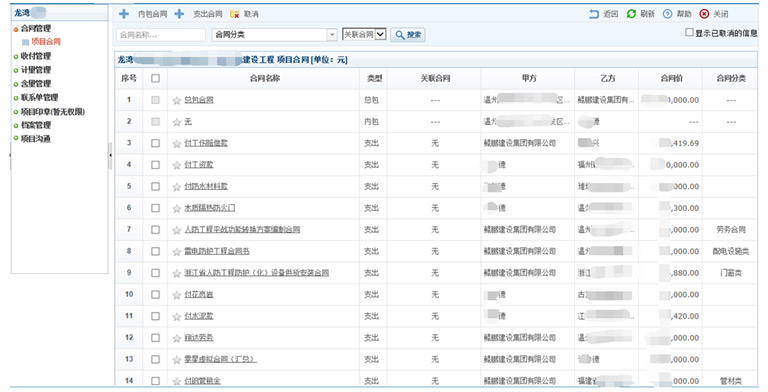Star the row 12 劳务 contract

[177, 338]
